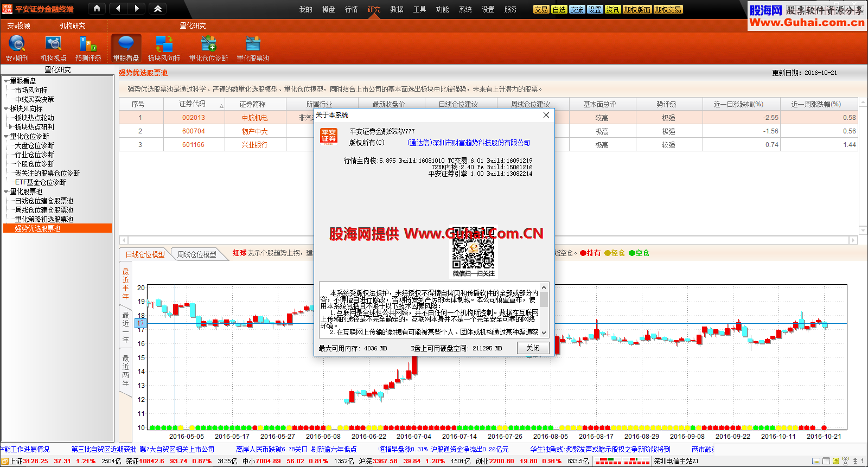Select 最近一年 chart range tab

coord(125,327)
